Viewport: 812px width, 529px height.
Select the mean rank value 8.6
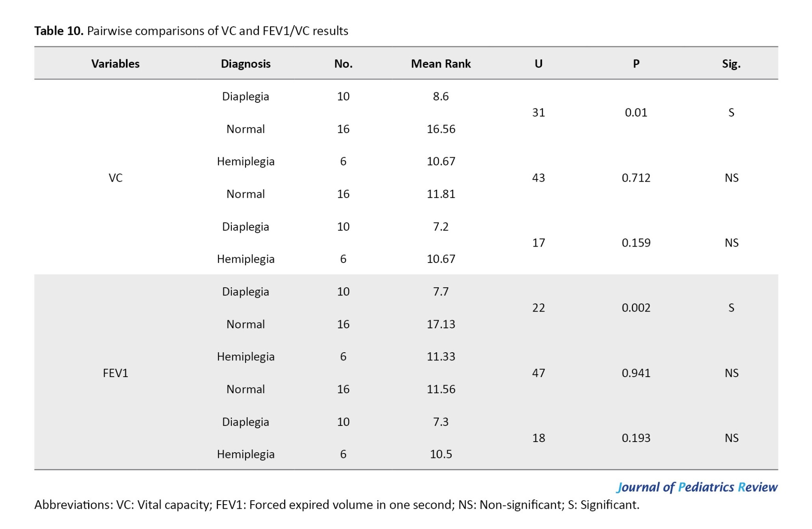pos(441,96)
